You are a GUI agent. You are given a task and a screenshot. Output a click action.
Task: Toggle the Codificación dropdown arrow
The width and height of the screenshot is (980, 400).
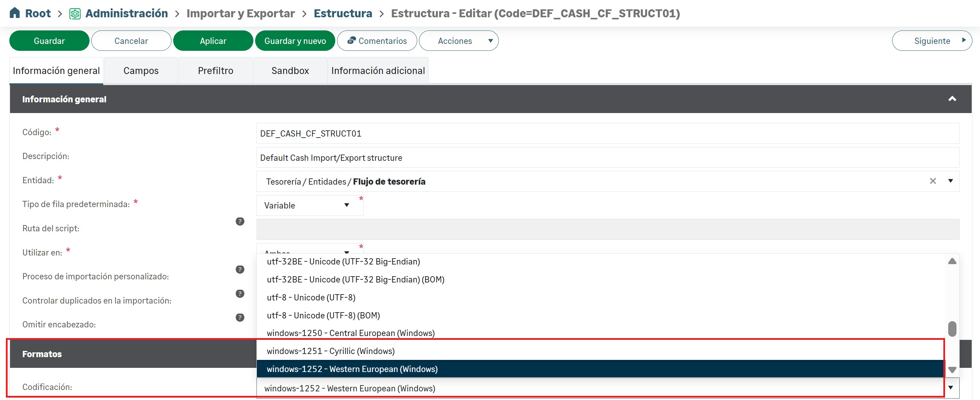pos(950,388)
